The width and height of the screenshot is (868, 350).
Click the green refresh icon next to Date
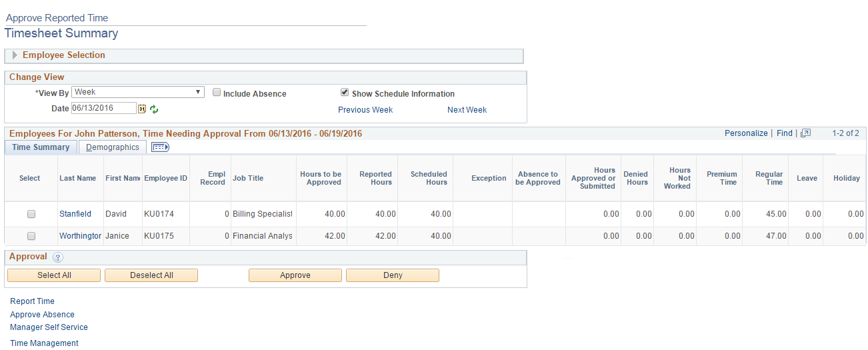pos(154,109)
